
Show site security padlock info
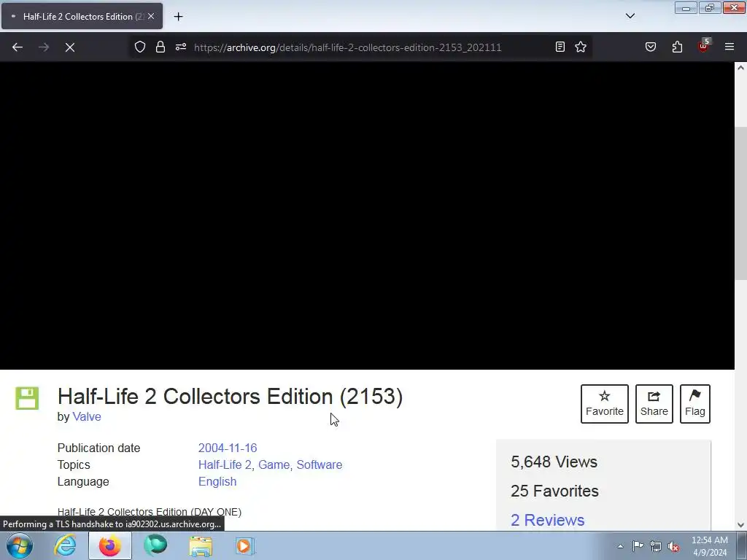(160, 47)
